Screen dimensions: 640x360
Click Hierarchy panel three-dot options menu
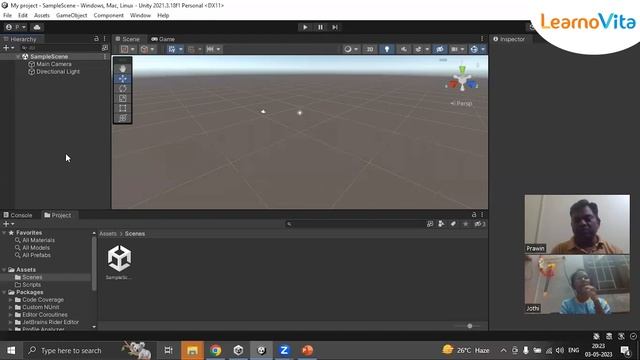104,39
